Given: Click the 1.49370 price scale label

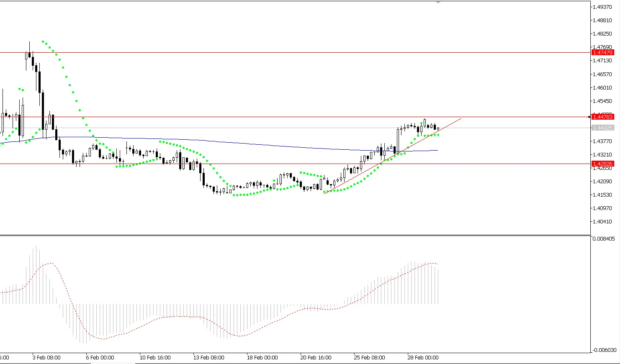Looking at the screenshot, I should point(602,6).
